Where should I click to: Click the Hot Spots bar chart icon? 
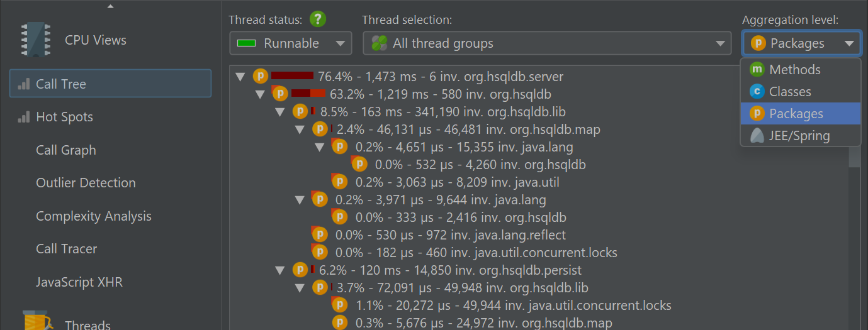click(24, 117)
